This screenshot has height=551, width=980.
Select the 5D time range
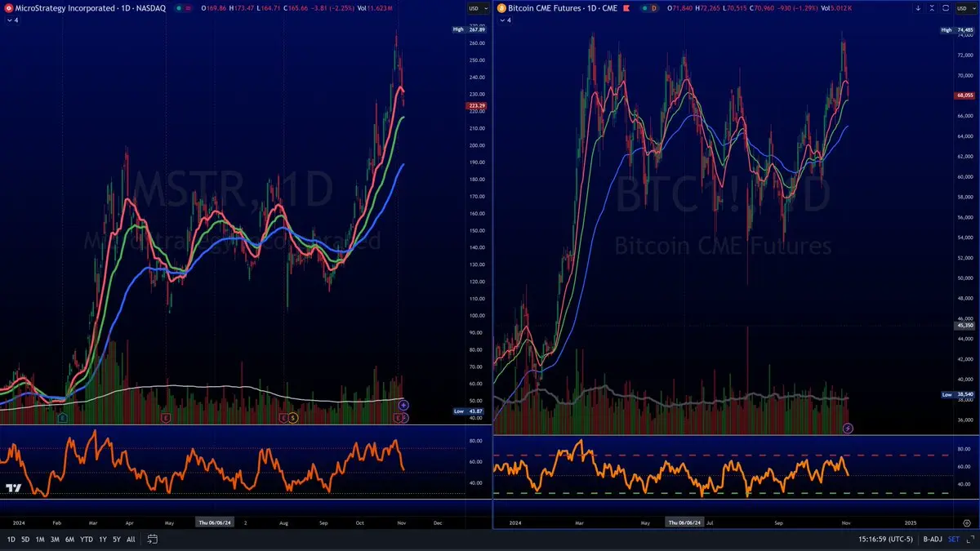[25, 540]
